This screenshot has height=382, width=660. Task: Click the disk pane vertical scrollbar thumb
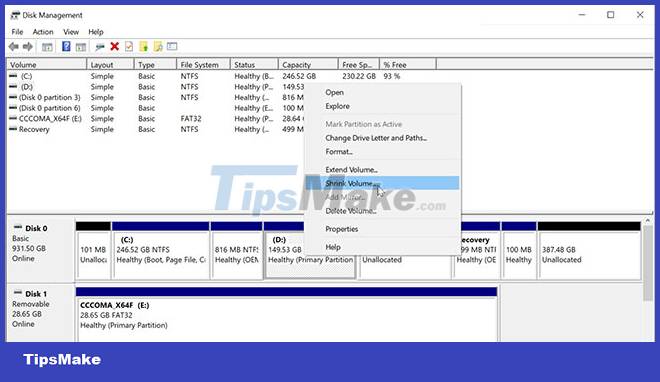click(647, 263)
